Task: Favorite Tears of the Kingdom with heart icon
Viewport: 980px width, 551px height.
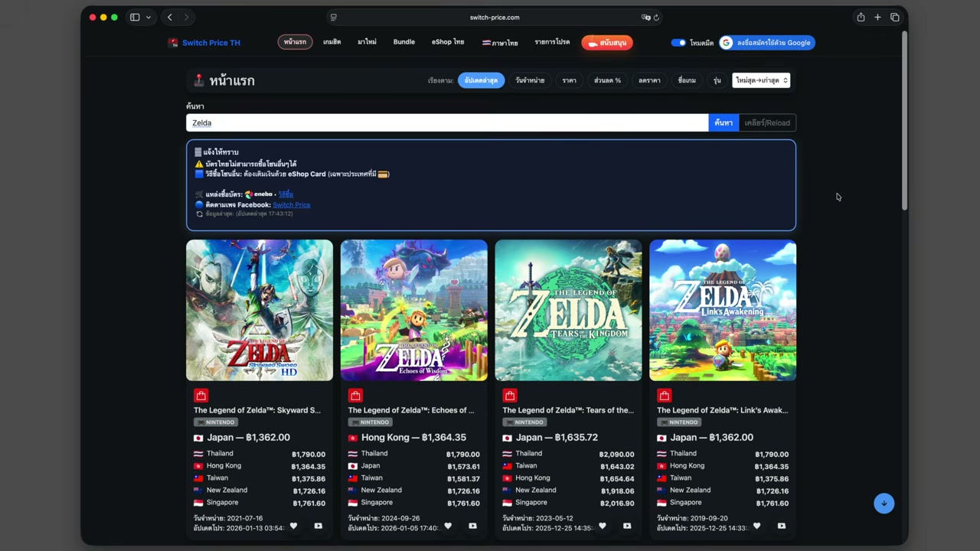Action: (603, 526)
